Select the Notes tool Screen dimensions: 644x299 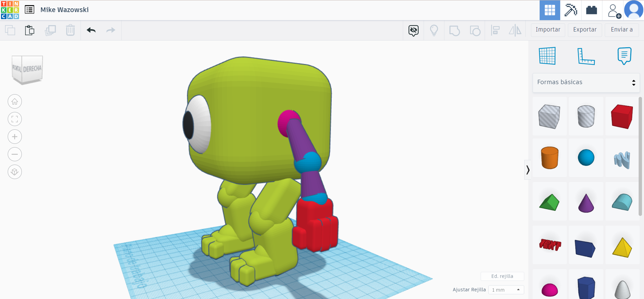click(624, 56)
